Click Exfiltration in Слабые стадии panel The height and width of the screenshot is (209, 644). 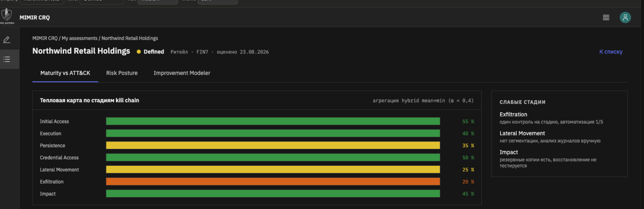coord(513,114)
